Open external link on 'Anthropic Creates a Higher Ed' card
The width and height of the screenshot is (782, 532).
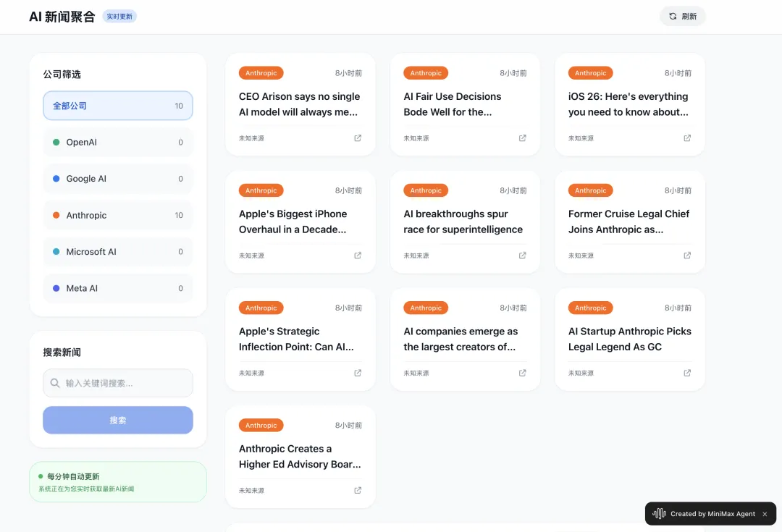(x=358, y=490)
